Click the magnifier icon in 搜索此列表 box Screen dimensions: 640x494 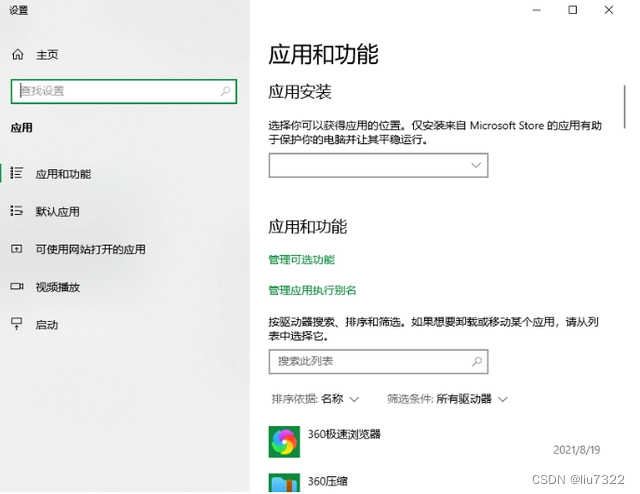pyautogui.click(x=477, y=361)
